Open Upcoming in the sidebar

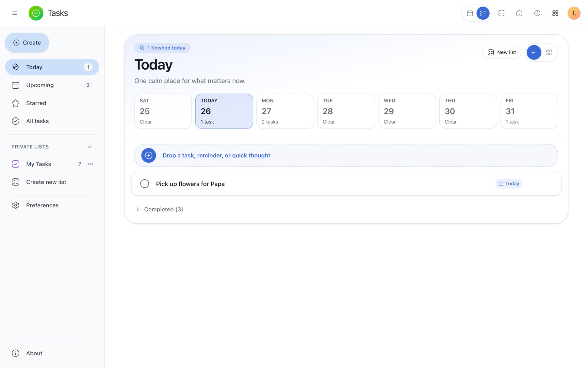click(52, 85)
